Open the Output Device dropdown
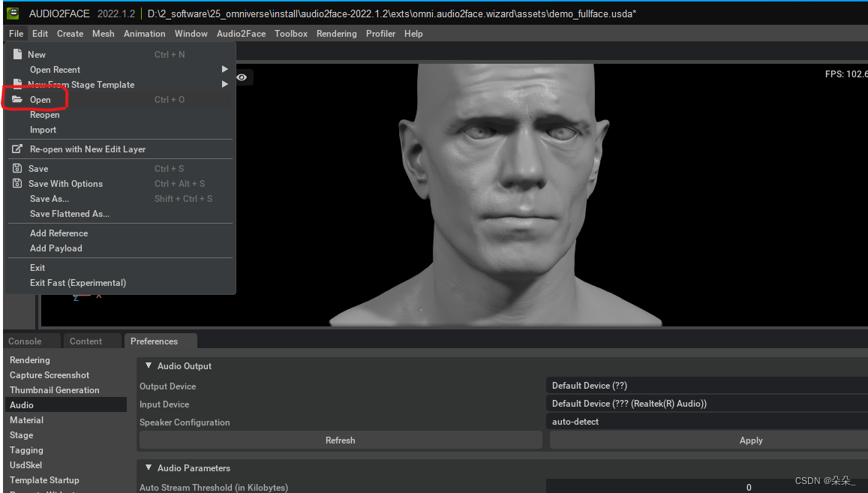This screenshot has height=493, width=868. click(707, 386)
